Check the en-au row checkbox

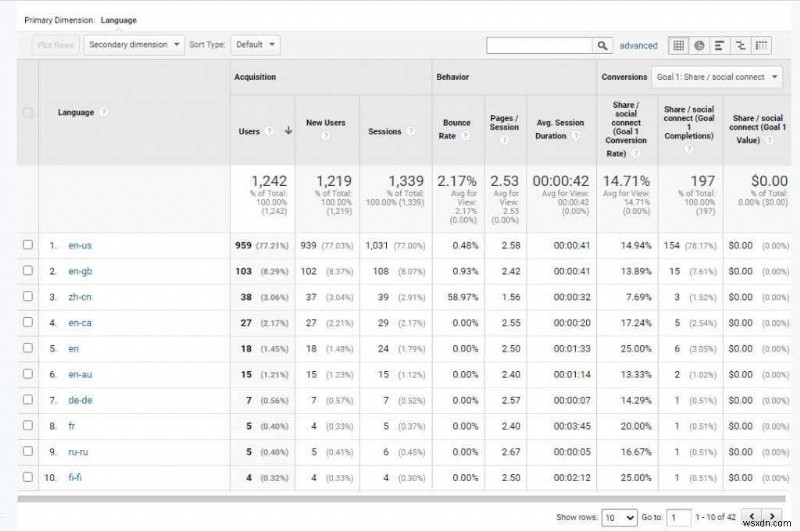click(28, 374)
